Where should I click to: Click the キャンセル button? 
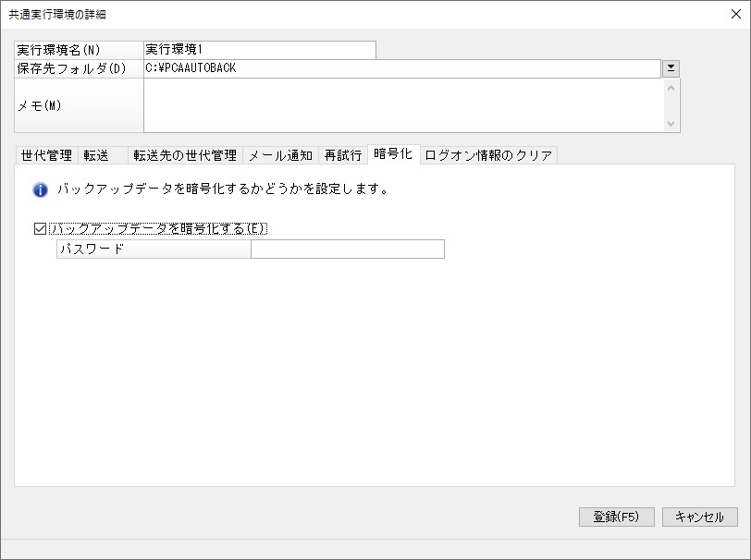click(x=700, y=517)
